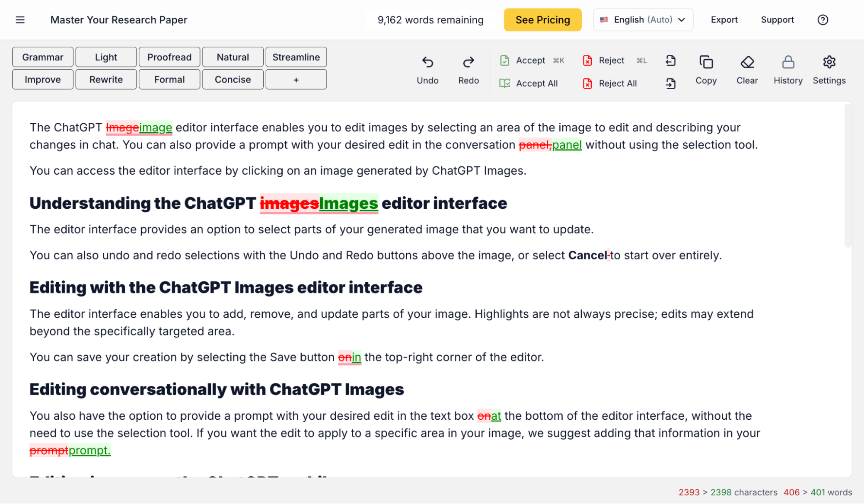Click heading 'Editing with the ChatGPT Images editor interface'
The height and width of the screenshot is (504, 864).
coord(226,287)
